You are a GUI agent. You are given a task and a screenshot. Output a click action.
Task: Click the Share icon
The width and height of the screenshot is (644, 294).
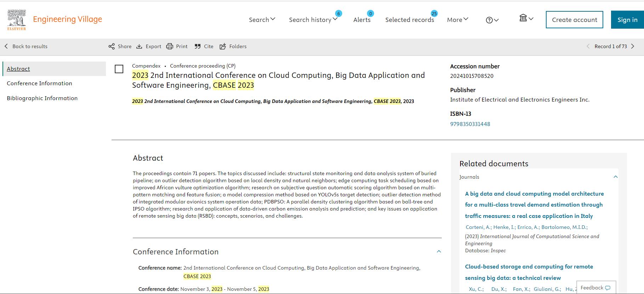point(112,46)
